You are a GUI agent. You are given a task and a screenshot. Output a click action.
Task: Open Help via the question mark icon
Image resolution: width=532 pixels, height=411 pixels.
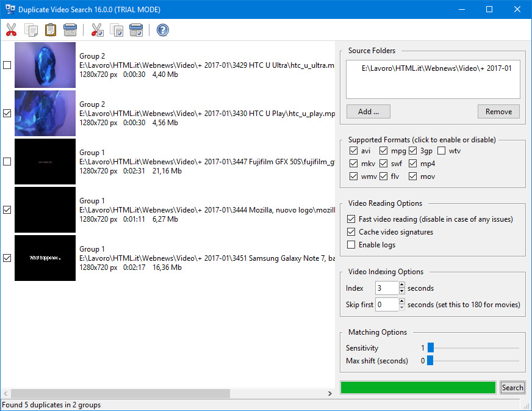point(162,29)
